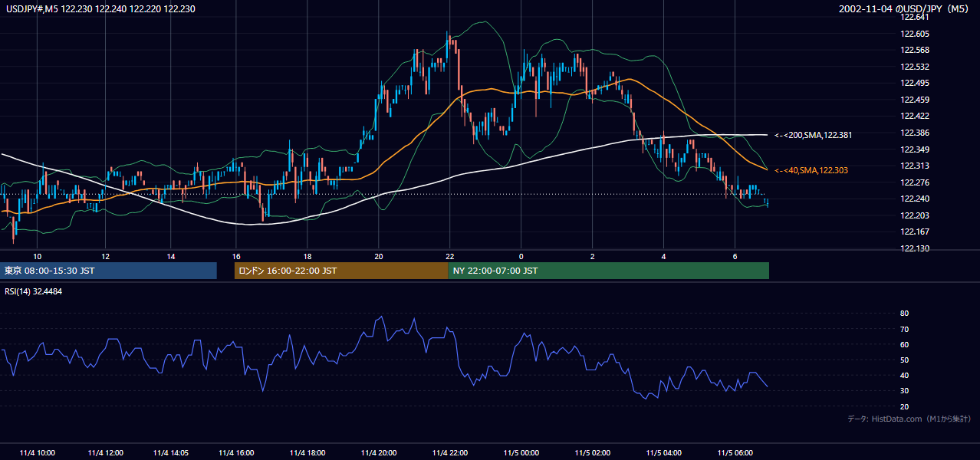Click price level 122.167 on the axis
This screenshot has width=980, height=460.
916,232
